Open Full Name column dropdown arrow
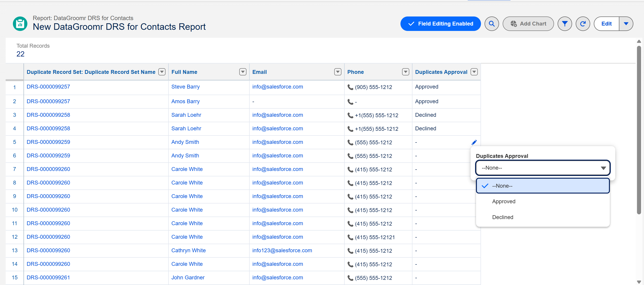Image resolution: width=644 pixels, height=285 pixels. coord(242,72)
